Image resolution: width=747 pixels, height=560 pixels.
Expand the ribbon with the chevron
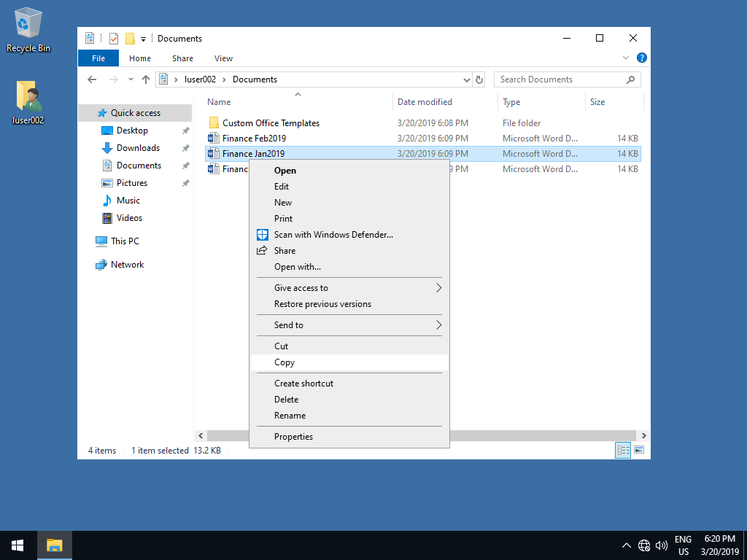coord(626,58)
